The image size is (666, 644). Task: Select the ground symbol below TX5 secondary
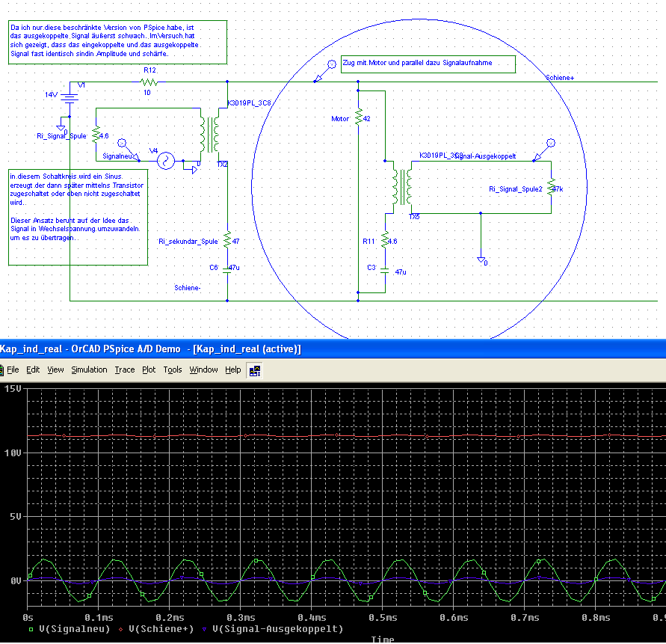481,260
